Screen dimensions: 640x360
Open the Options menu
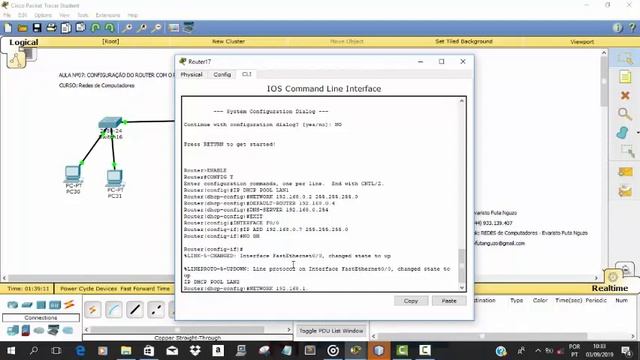(x=43, y=15)
